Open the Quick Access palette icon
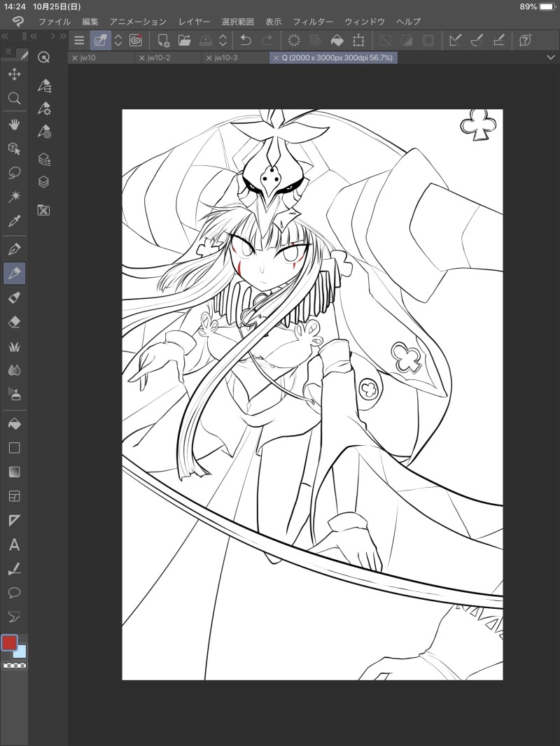 click(44, 57)
